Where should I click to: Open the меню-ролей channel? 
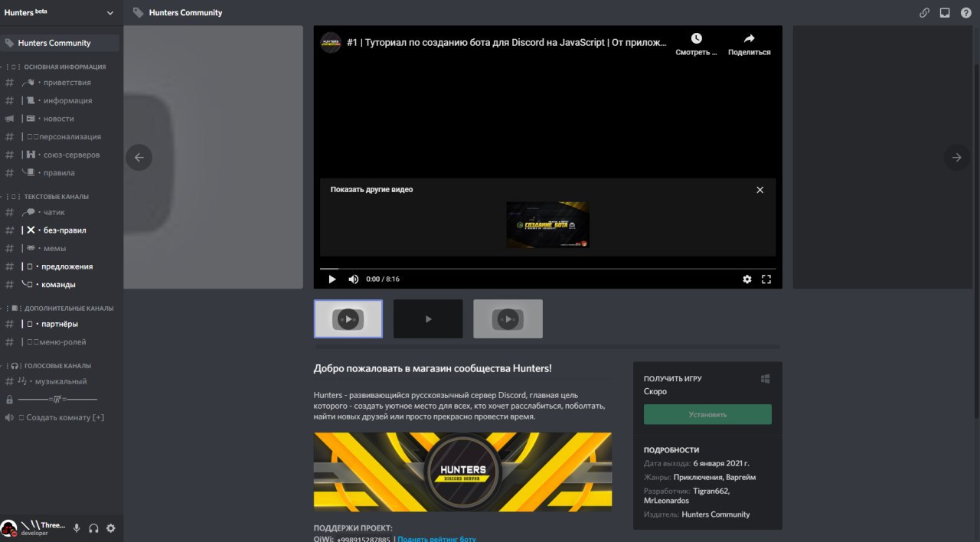click(x=60, y=342)
